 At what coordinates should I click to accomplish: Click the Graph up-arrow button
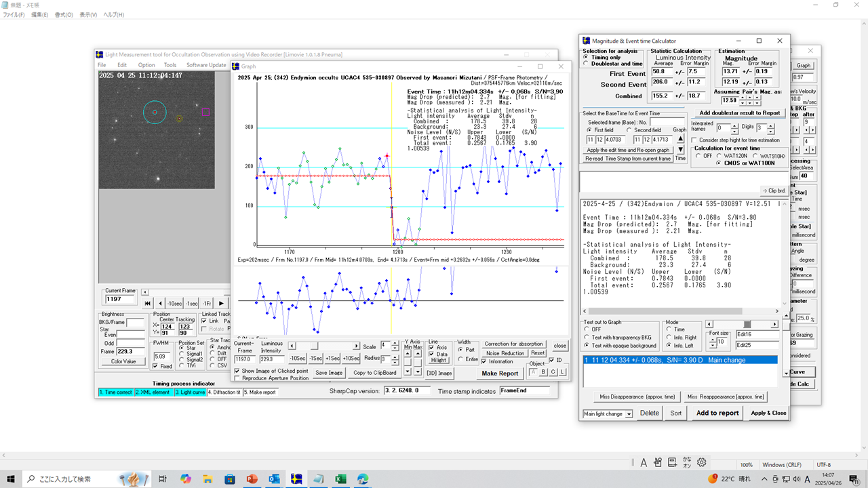coord(680,138)
